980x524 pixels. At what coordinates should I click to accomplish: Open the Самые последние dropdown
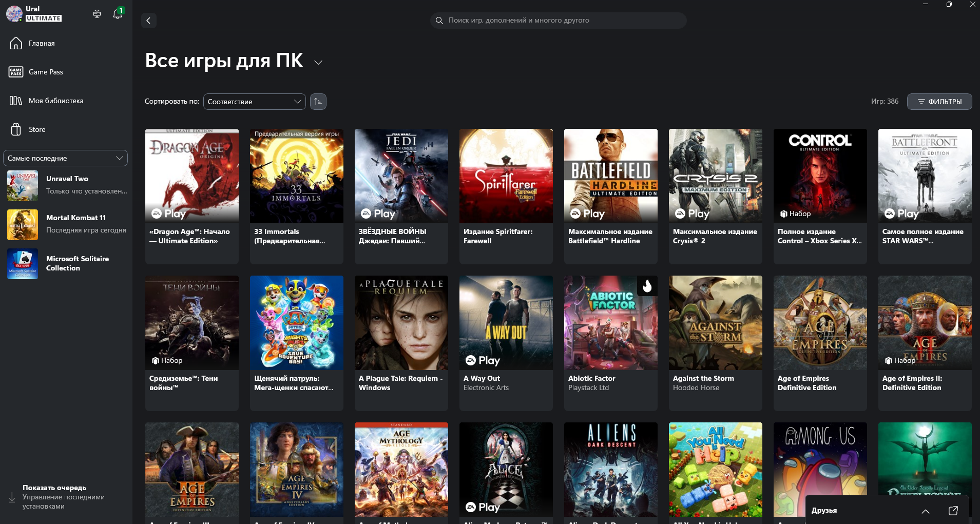pyautogui.click(x=65, y=158)
